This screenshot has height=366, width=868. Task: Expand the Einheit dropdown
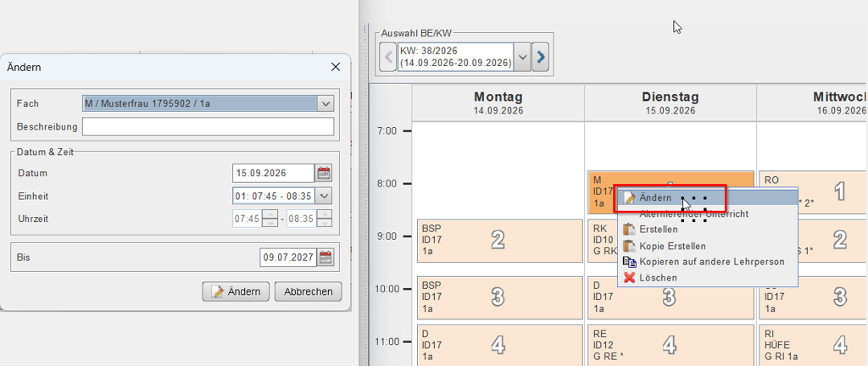tap(325, 196)
